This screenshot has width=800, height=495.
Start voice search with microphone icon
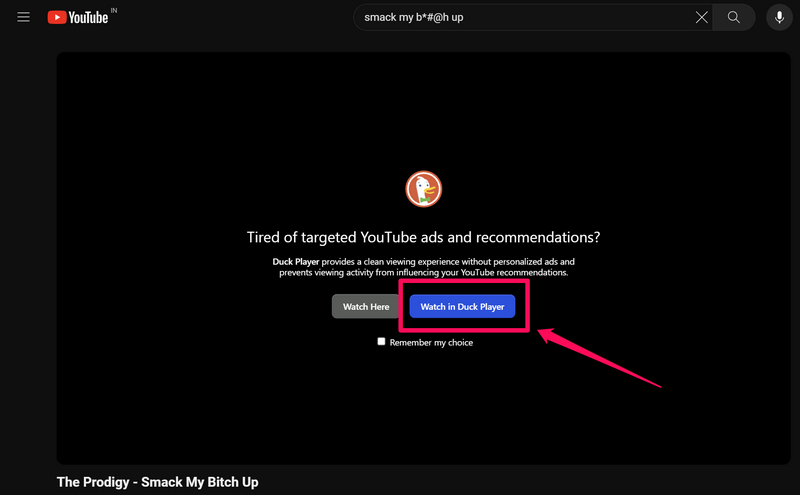point(779,17)
